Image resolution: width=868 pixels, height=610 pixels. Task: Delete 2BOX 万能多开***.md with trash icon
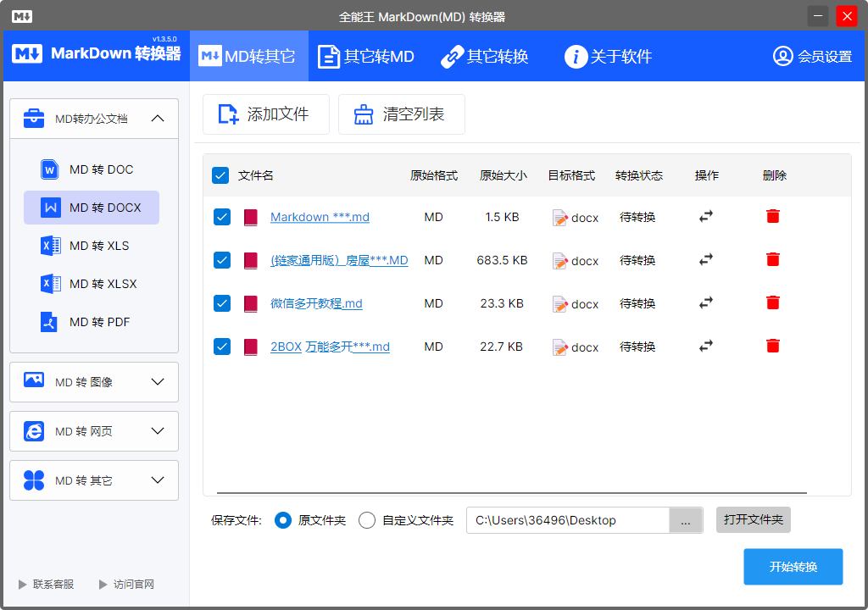773,346
